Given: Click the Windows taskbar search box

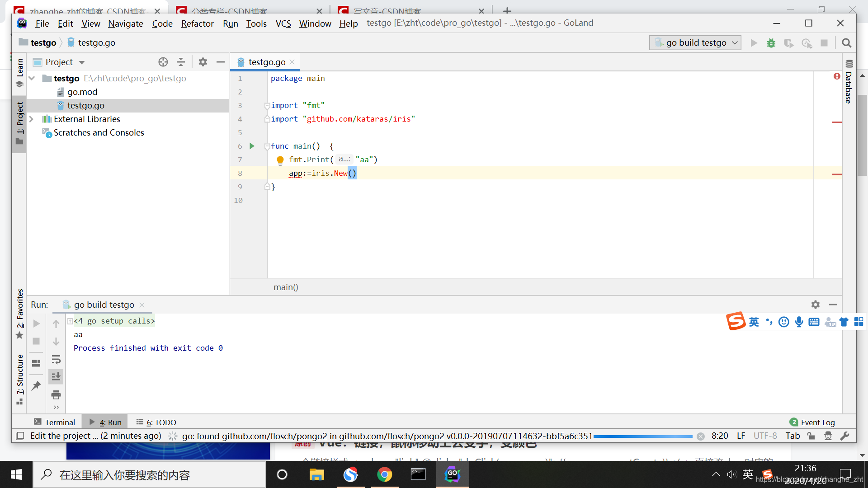Looking at the screenshot, I should pos(149,474).
